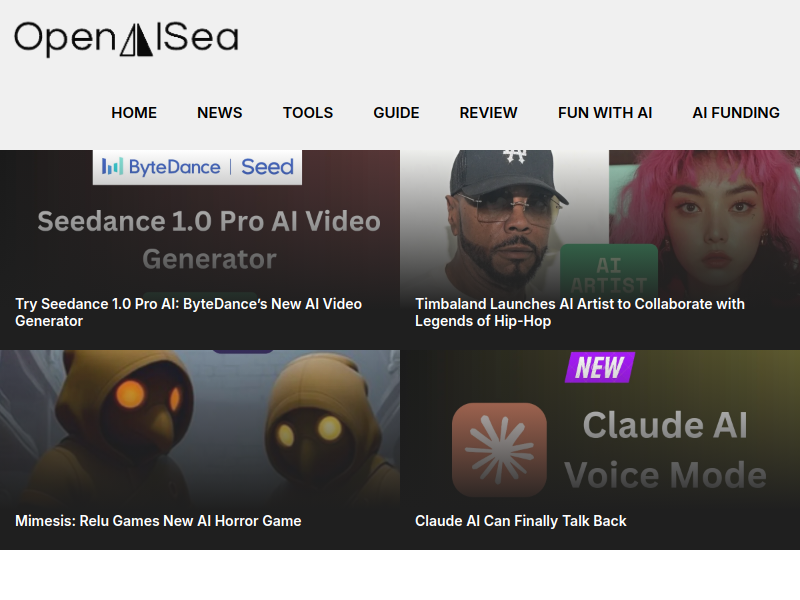This screenshot has width=800, height=600.
Task: Select GUIDE in the navigation bar
Action: coord(396,113)
